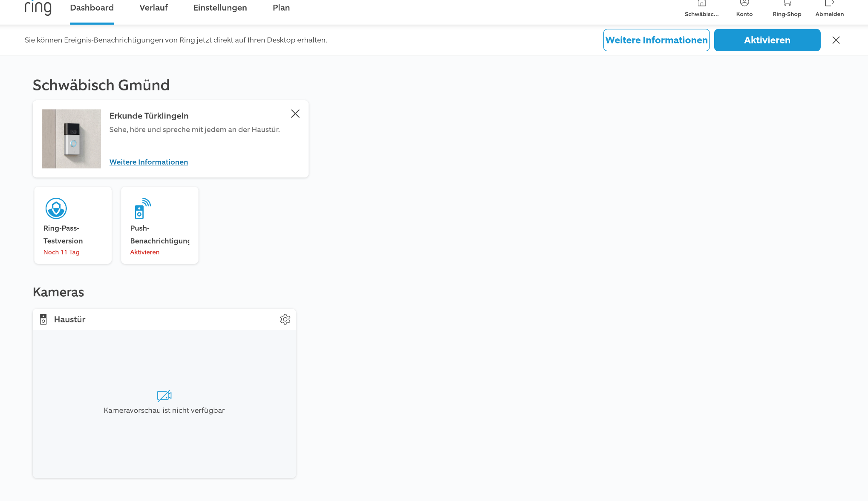Open the Schwäbisch location house icon

coord(701,4)
